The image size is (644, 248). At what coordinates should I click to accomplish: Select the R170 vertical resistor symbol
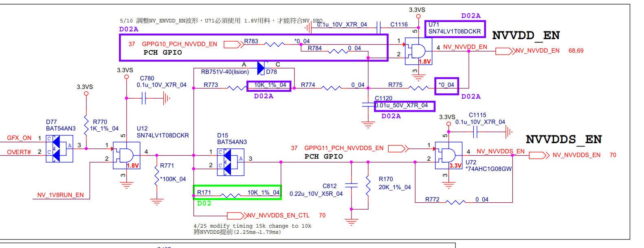click(368, 186)
